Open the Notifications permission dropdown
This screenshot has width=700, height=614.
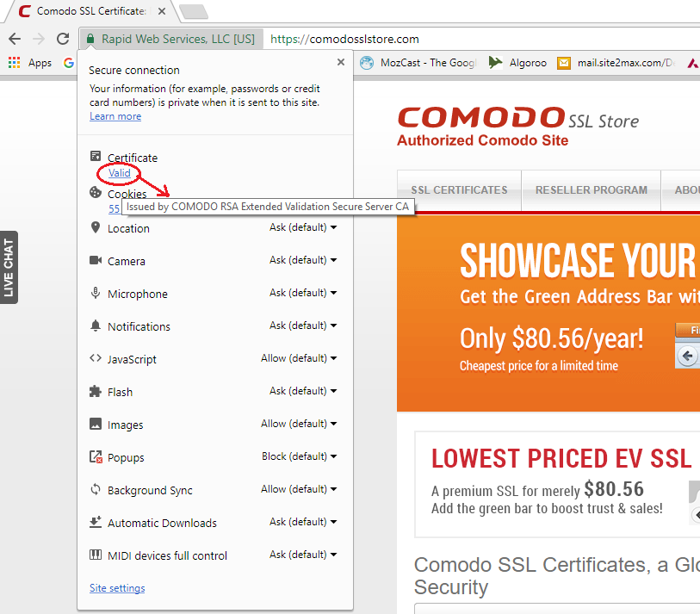[x=303, y=326]
